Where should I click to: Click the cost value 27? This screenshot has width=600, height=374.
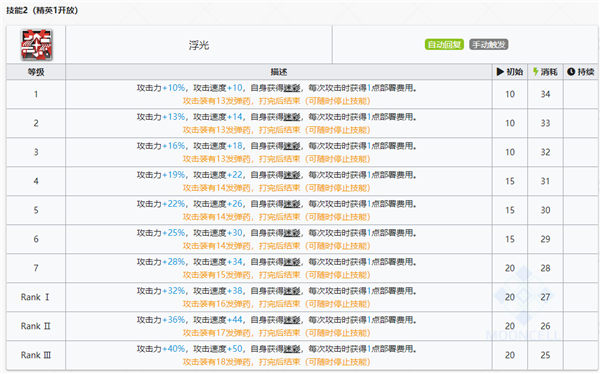pyautogui.click(x=545, y=297)
